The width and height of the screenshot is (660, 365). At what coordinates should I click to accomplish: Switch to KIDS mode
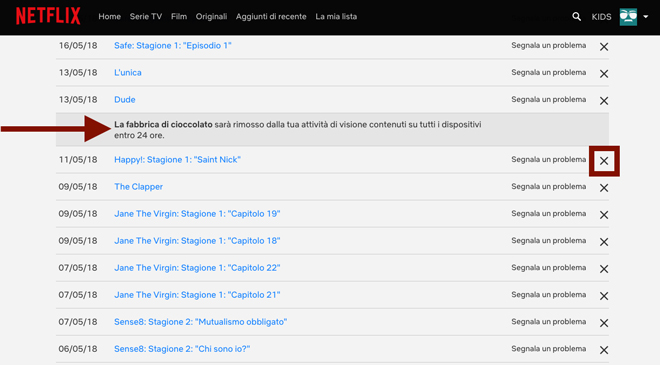(x=601, y=17)
